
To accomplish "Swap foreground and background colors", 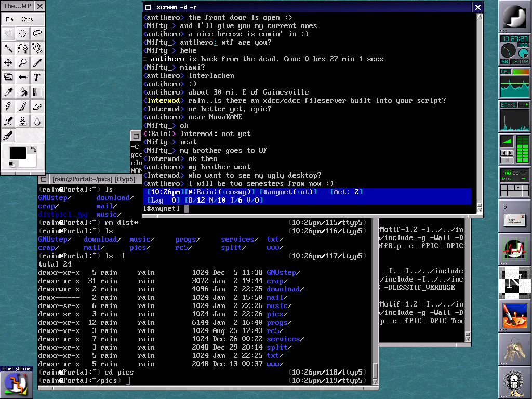I will 34,150.
